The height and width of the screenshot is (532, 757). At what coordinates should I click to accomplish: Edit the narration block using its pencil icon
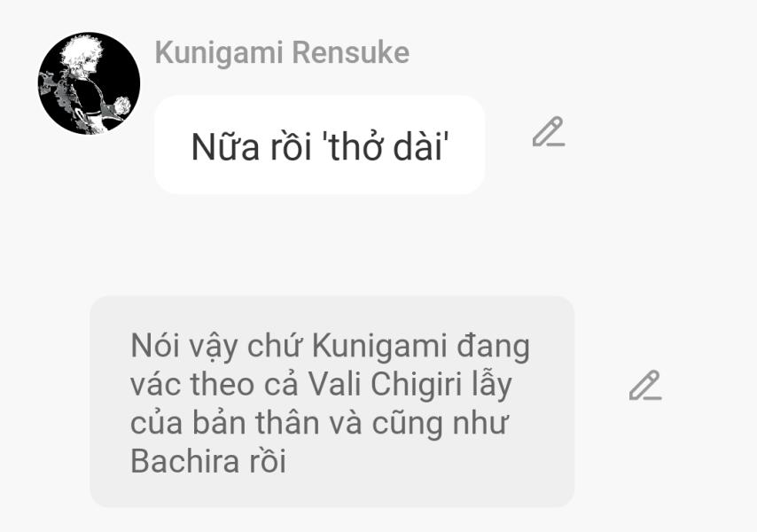tap(645, 385)
